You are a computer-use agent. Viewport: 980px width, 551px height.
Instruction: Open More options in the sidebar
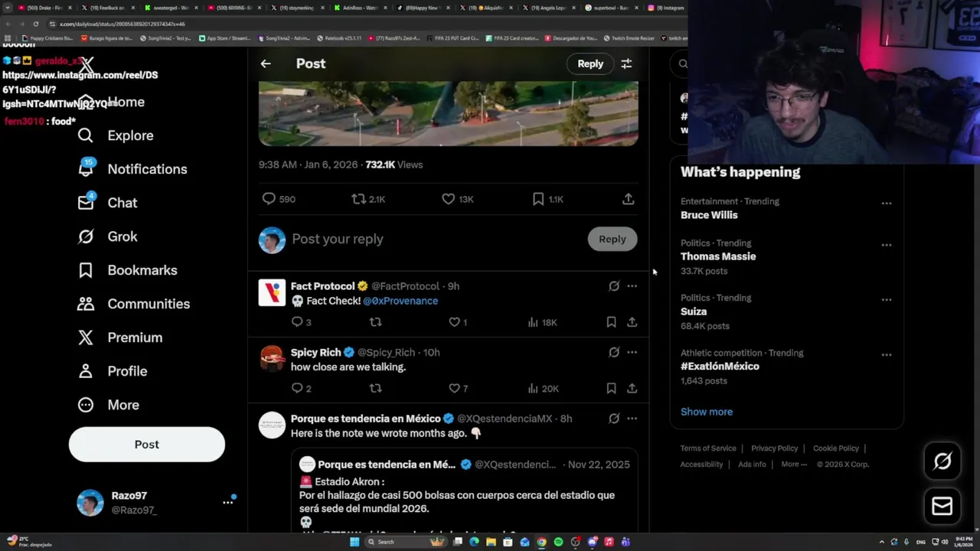pyautogui.click(x=109, y=405)
